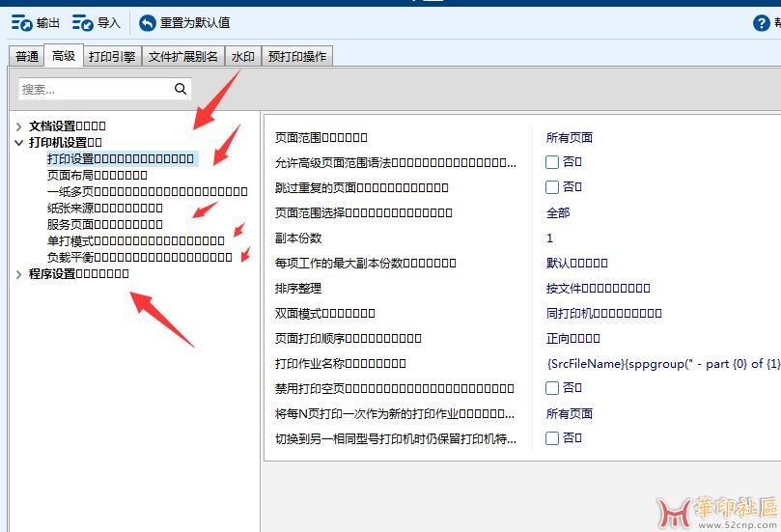Screen dimensions: 781x532
Task: Select 纸张来源 tree item
Action: [x=105, y=209]
